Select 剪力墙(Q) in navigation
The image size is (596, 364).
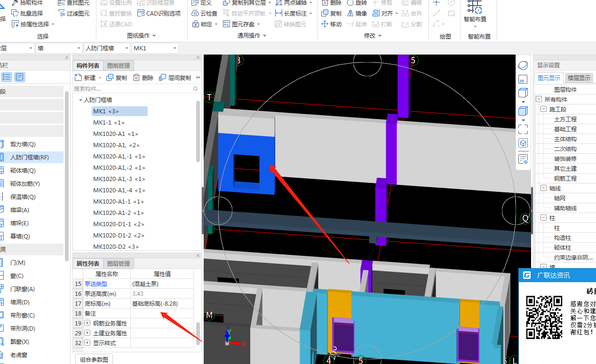point(23,144)
